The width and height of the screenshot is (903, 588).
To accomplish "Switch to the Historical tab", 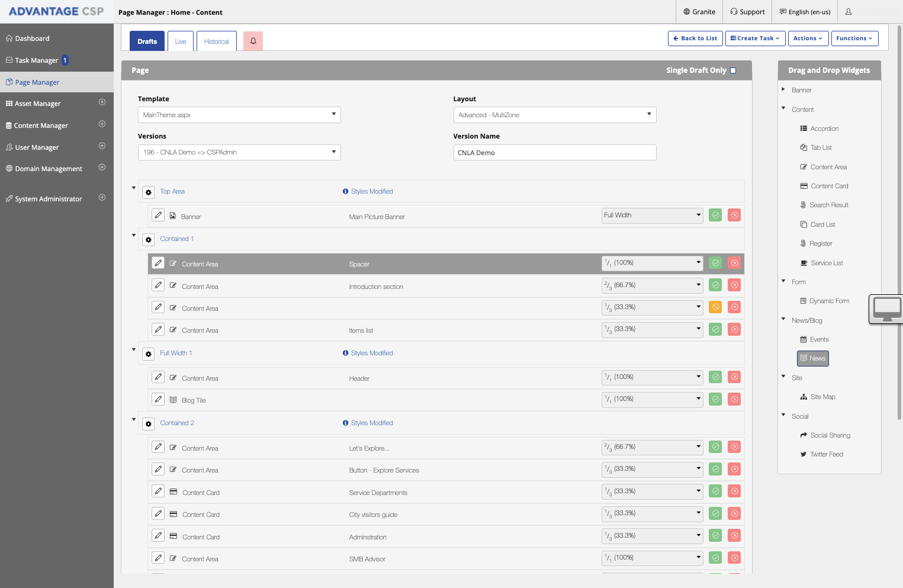I will point(217,41).
